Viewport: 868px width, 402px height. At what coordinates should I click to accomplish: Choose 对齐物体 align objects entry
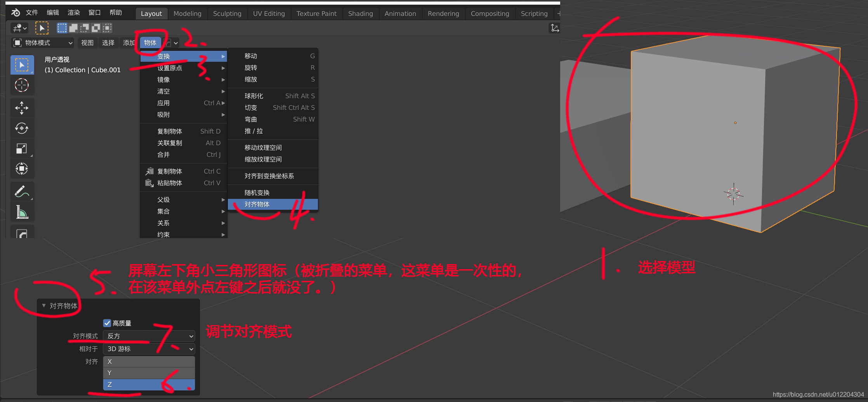pyautogui.click(x=273, y=204)
